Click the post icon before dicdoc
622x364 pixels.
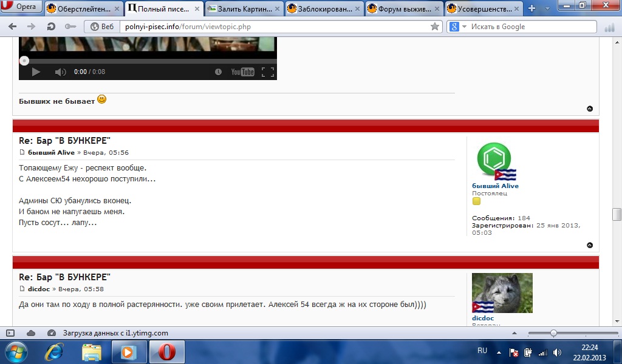click(22, 289)
